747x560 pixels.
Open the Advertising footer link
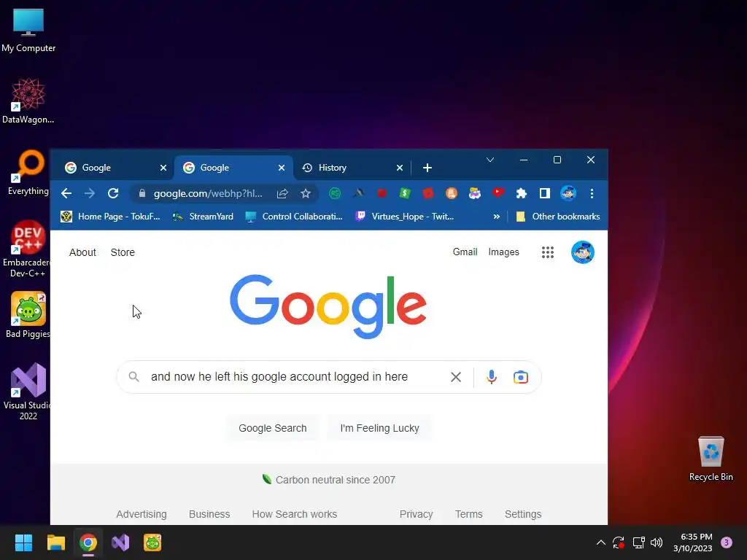(x=142, y=514)
